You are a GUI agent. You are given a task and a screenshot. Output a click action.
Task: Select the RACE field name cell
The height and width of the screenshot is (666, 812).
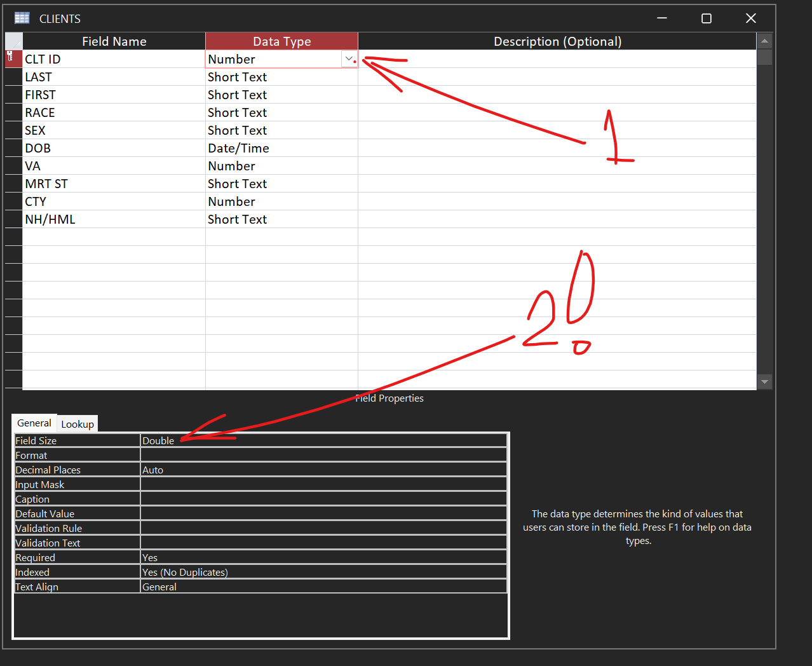point(114,112)
